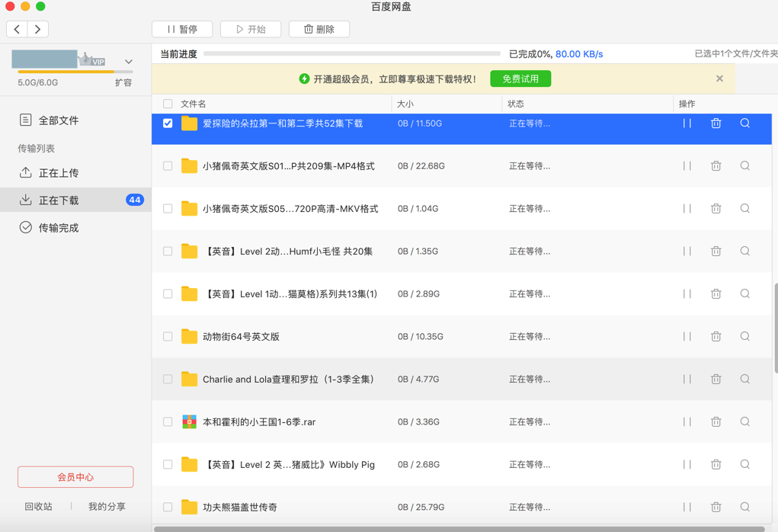Dismiss the 超级会员 promotion banner

pyautogui.click(x=719, y=79)
